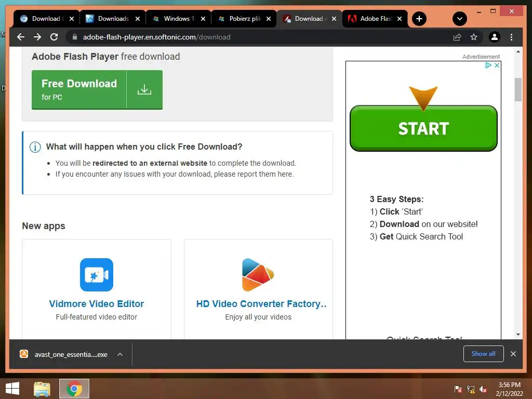This screenshot has width=532, height=399.
Task: Open a new browser tab
Action: pyautogui.click(x=419, y=19)
